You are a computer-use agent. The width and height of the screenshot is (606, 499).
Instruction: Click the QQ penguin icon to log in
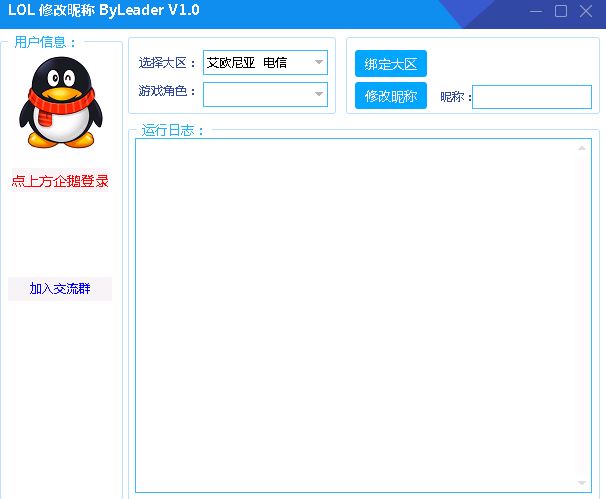click(x=61, y=102)
